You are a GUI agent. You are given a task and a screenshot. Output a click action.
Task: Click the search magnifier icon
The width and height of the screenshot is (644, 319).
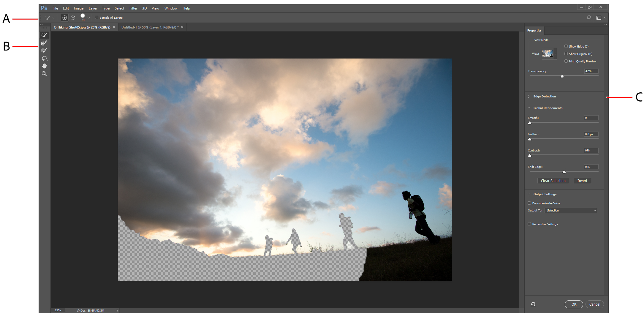pyautogui.click(x=588, y=18)
